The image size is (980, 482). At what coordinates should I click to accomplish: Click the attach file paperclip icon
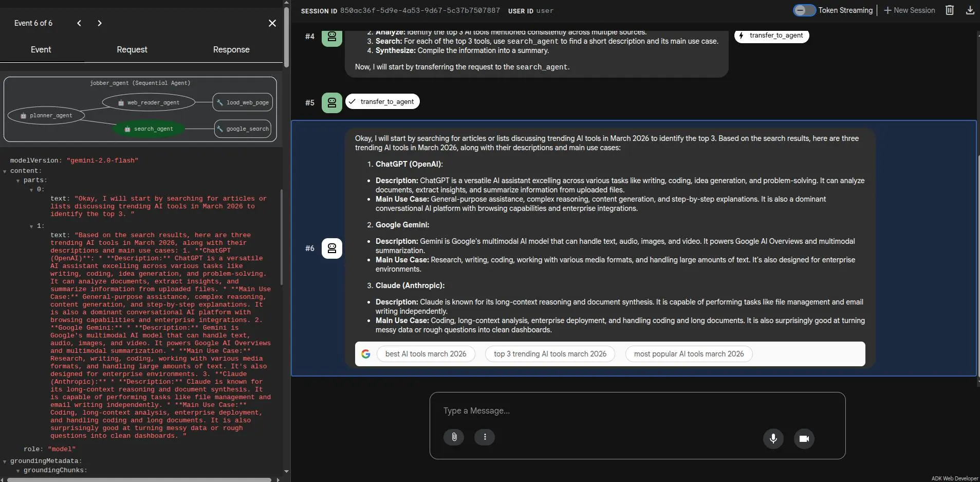pos(454,437)
